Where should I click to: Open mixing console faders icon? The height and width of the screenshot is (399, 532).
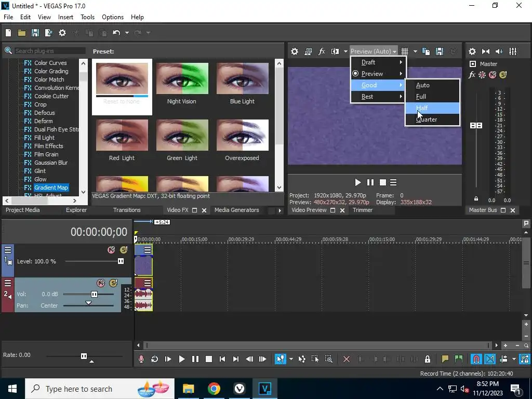click(x=513, y=51)
